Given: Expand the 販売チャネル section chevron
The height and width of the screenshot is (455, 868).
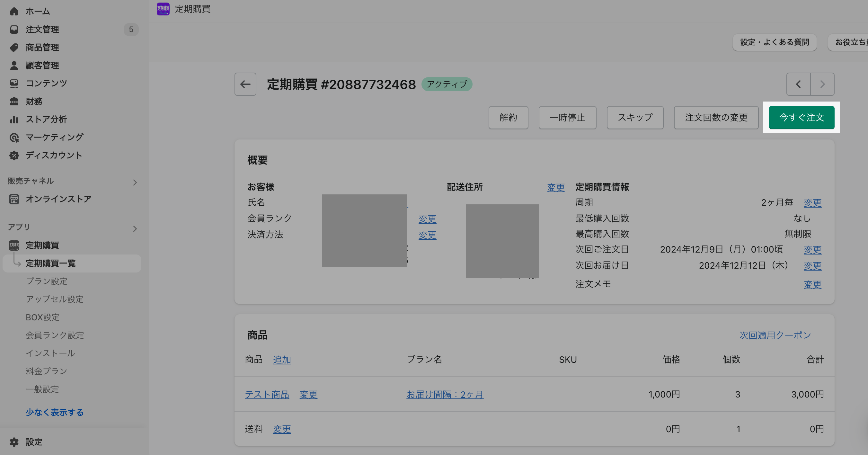Looking at the screenshot, I should coord(135,182).
